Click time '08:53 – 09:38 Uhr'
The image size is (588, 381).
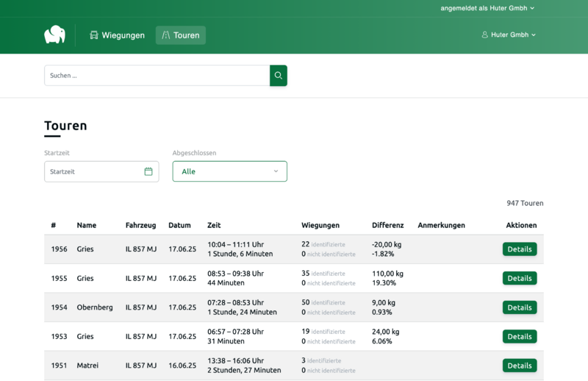[235, 274]
